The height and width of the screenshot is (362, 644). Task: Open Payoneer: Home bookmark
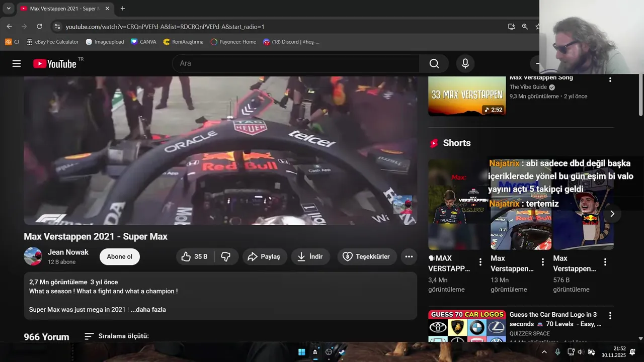(x=233, y=42)
